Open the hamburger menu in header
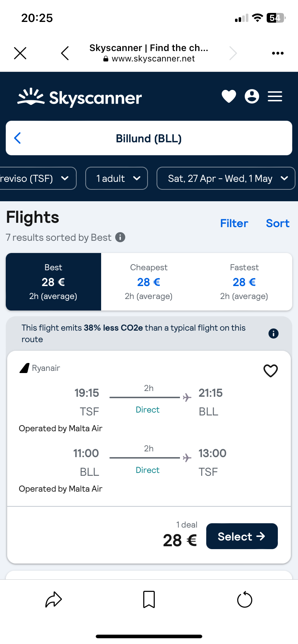The width and height of the screenshot is (298, 644). [x=275, y=96]
